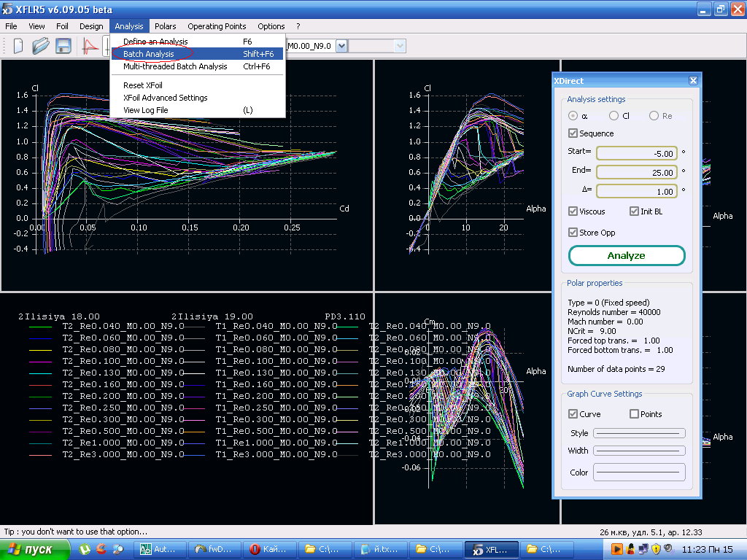This screenshot has width=747, height=560.
Task: Click the Start button on taskbar
Action: click(x=35, y=549)
